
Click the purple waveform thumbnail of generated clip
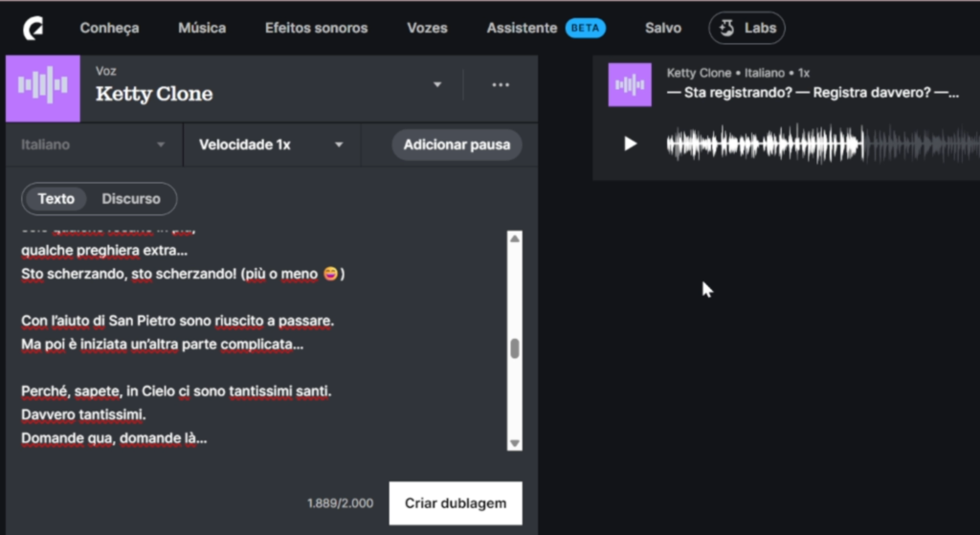coord(630,85)
